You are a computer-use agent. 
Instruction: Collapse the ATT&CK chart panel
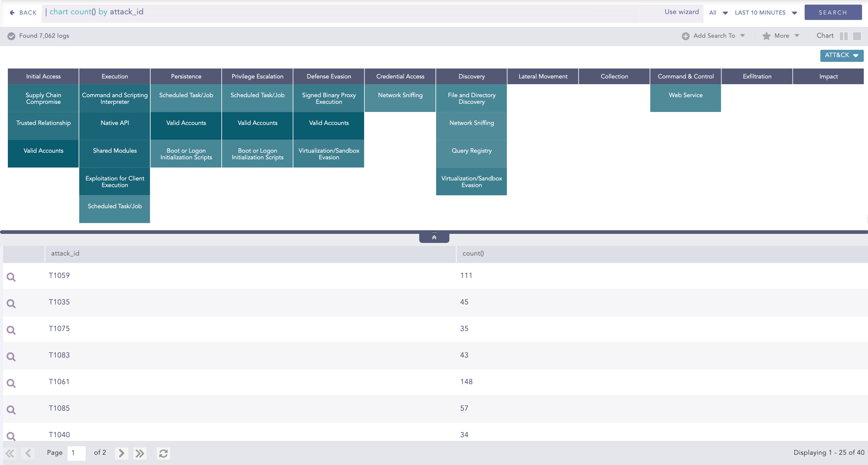(x=434, y=237)
